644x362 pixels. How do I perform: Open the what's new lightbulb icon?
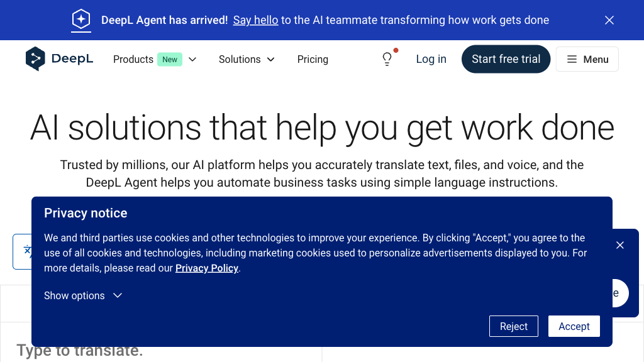click(x=387, y=58)
